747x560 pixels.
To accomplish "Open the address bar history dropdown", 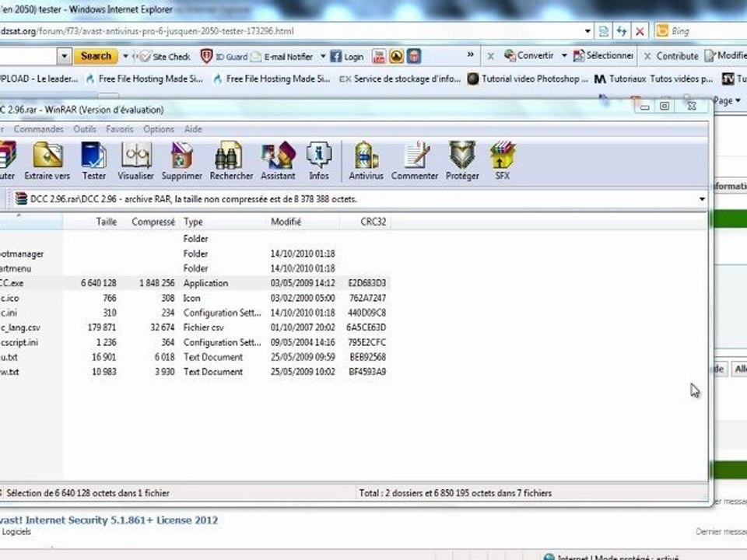I will tap(587, 31).
